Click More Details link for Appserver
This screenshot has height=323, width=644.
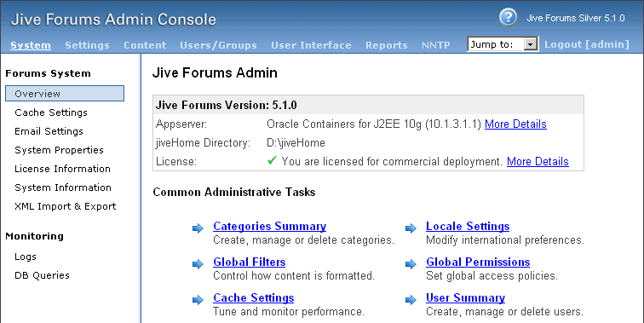pos(515,124)
